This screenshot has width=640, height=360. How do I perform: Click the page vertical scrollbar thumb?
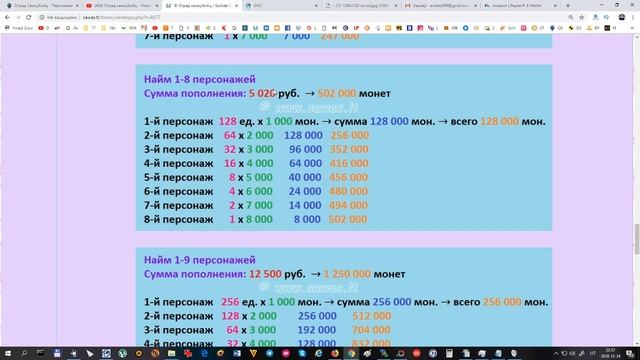637,239
